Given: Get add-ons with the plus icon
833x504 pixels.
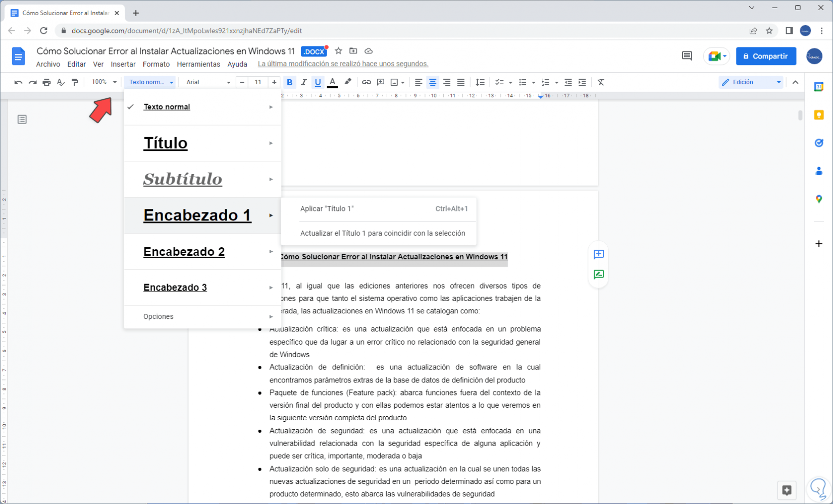Looking at the screenshot, I should click(x=819, y=244).
